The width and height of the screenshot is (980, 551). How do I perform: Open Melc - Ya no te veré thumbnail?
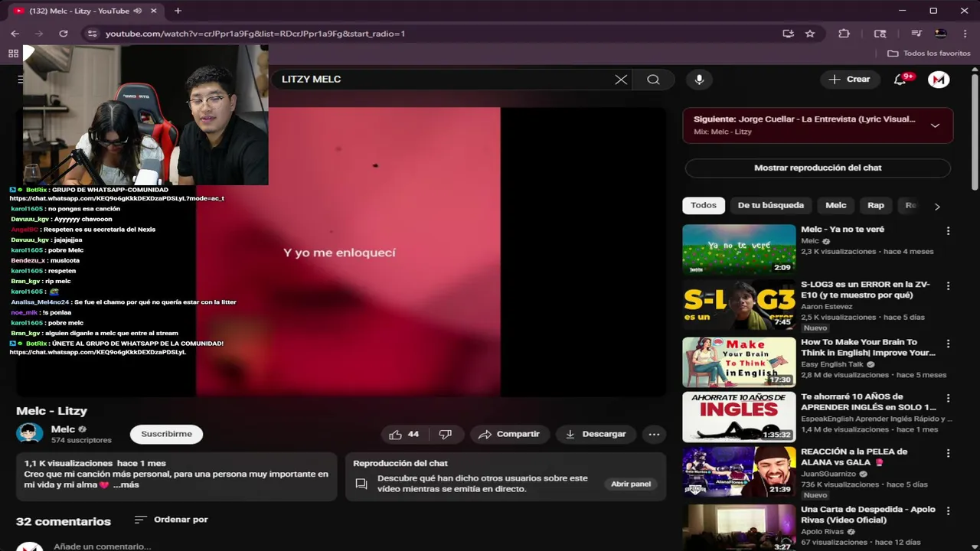click(x=739, y=249)
